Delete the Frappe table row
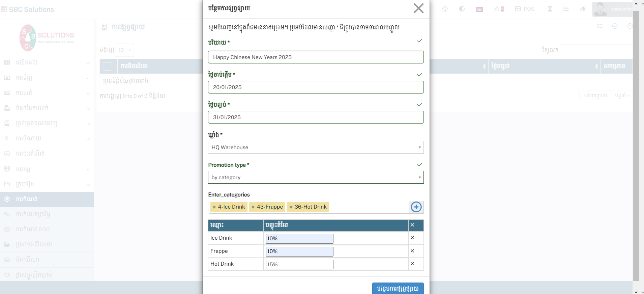The image size is (644, 294). pos(412,251)
